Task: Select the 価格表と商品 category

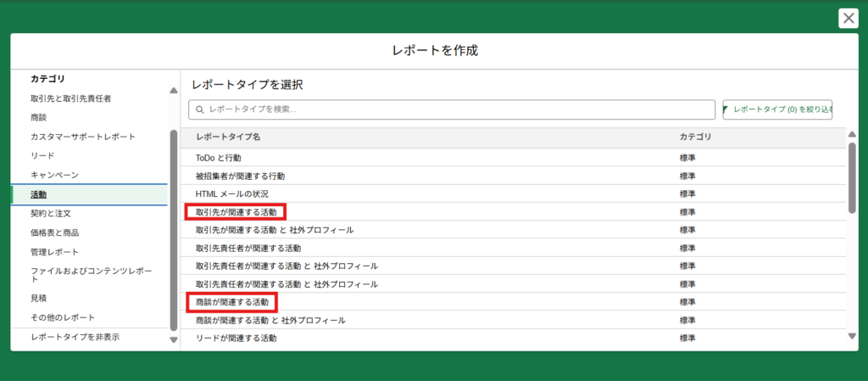Action: pos(55,233)
